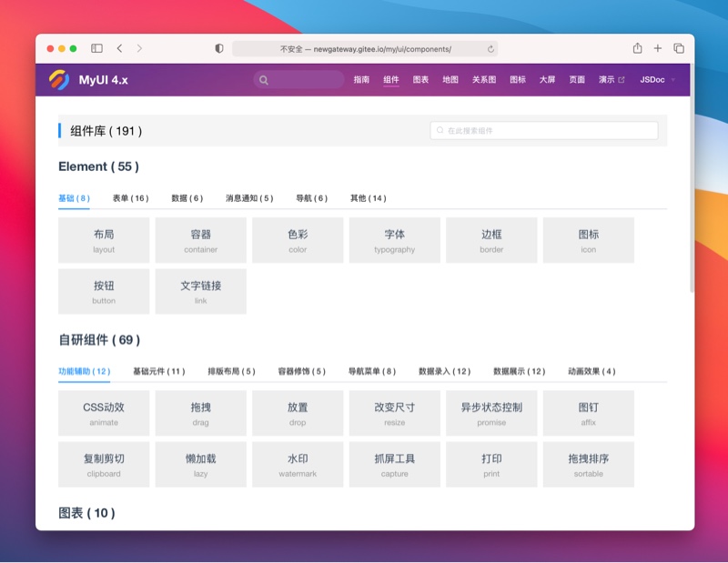Reload the page with the refresh icon

tap(490, 49)
